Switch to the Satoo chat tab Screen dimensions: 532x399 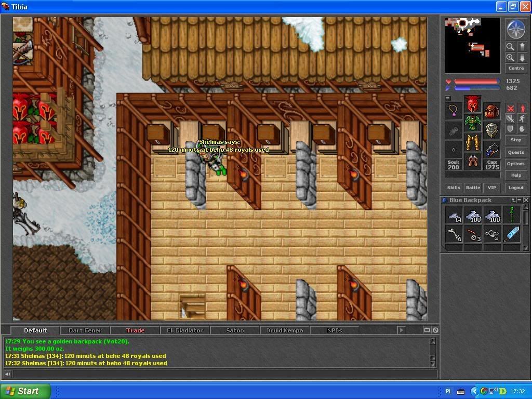pyautogui.click(x=235, y=330)
